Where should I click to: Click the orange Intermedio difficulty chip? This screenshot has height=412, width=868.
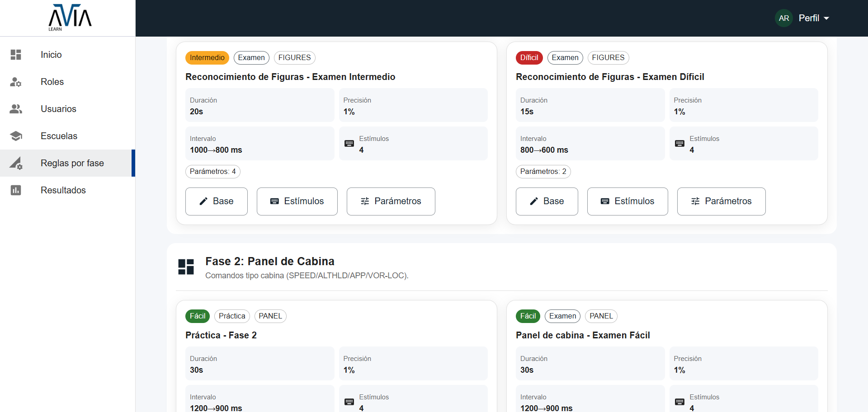coord(207,58)
